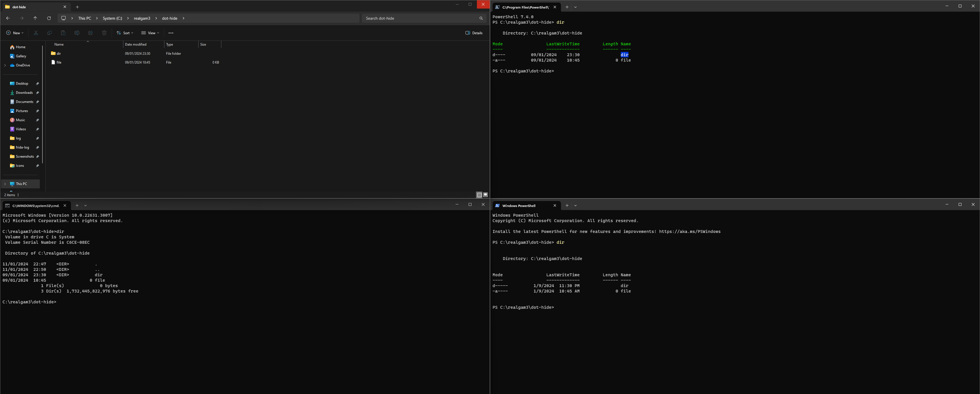The width and height of the screenshot is (980, 394).
Task: Open a new tab in cmd terminal window
Action: click(x=77, y=206)
